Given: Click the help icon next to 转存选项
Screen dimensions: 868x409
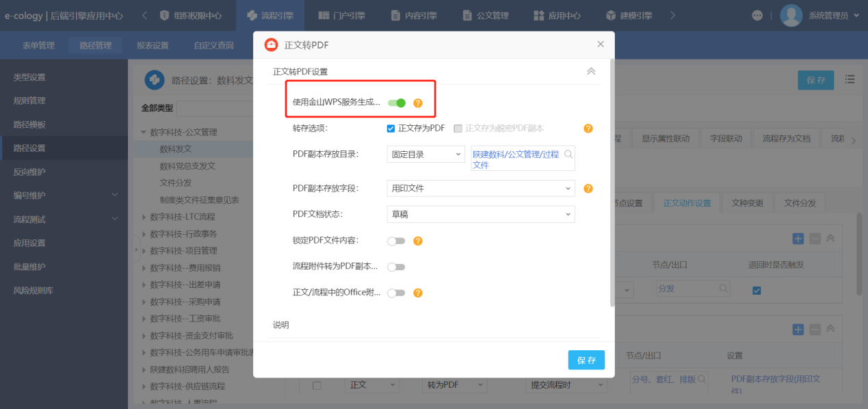Looking at the screenshot, I should (x=588, y=128).
